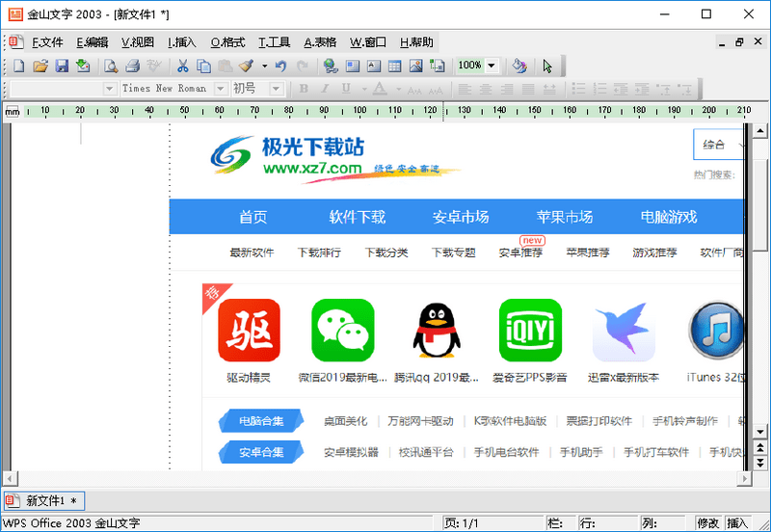Click the font color A icon
This screenshot has height=532, width=771.
[379, 89]
